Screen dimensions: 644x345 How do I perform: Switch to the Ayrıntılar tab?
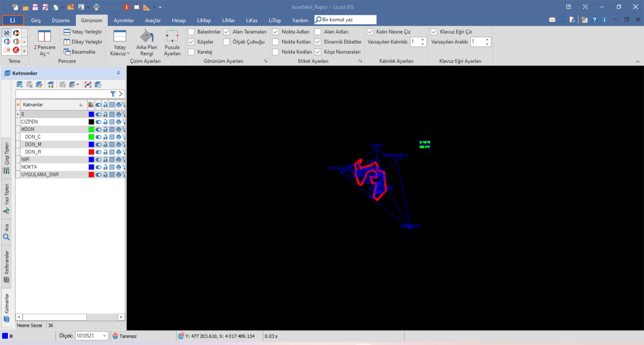(123, 20)
